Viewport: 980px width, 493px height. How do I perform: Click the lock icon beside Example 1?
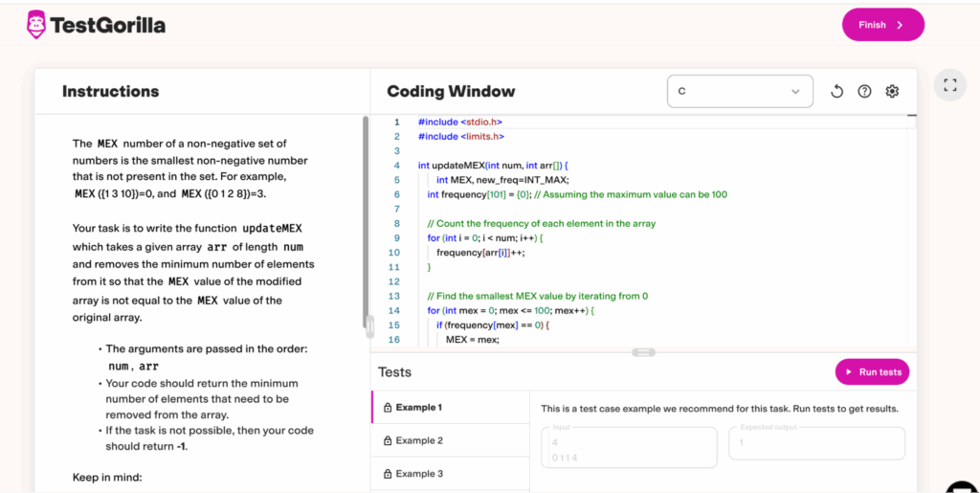(x=388, y=408)
